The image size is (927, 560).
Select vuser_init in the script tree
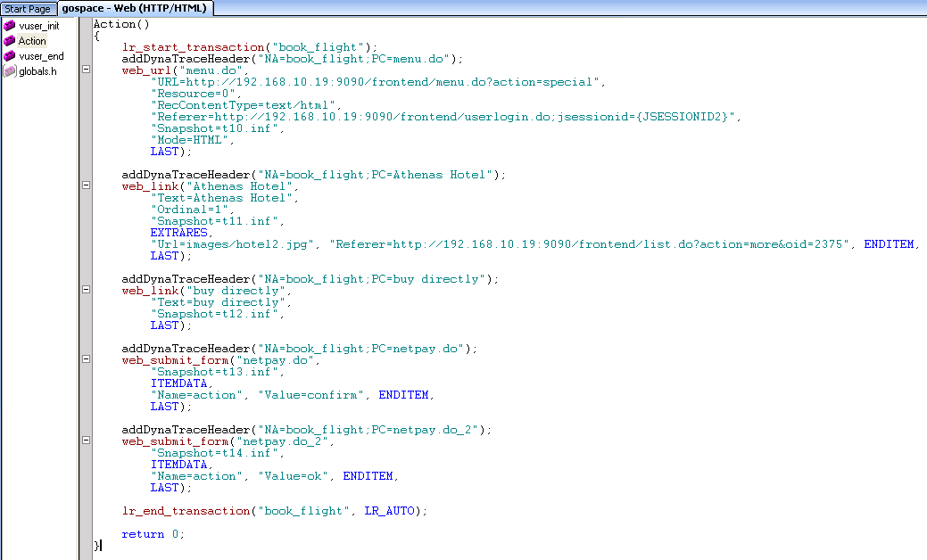39,25
